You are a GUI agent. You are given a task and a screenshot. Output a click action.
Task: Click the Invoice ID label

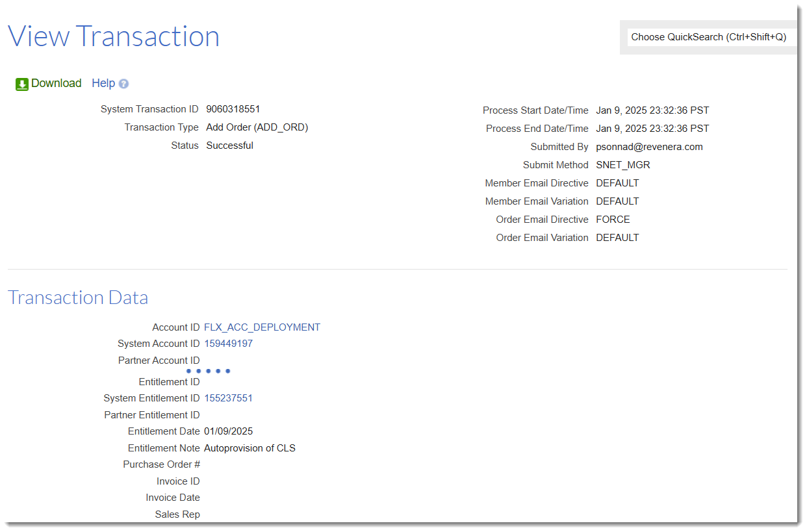178,481
